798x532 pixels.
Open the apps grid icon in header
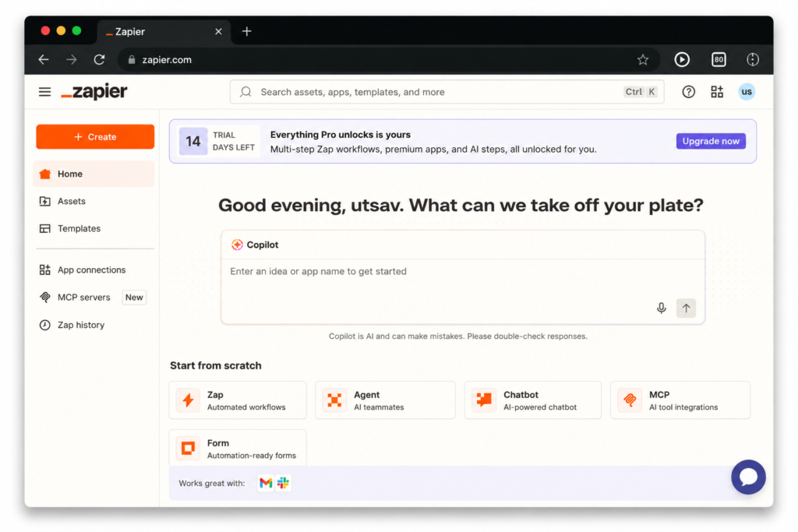[717, 92]
